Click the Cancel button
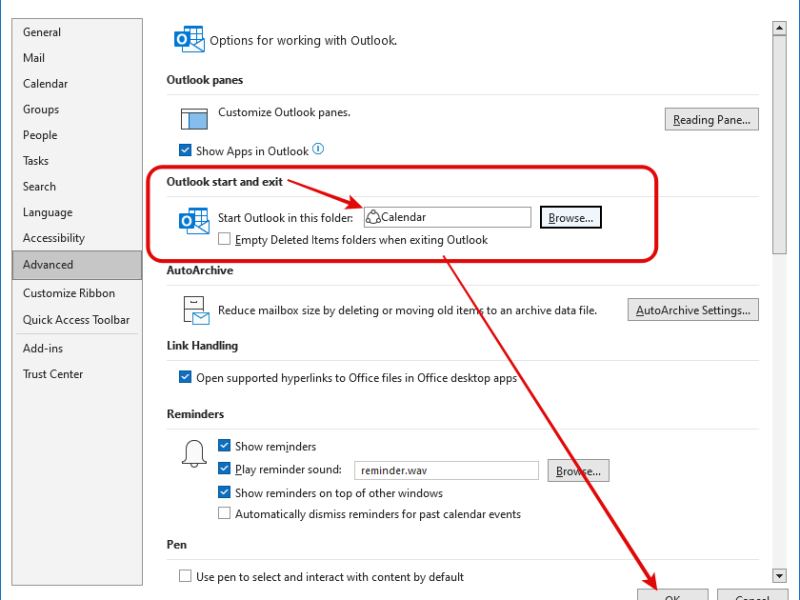Screen dimensions: 800x600 (x=752, y=595)
